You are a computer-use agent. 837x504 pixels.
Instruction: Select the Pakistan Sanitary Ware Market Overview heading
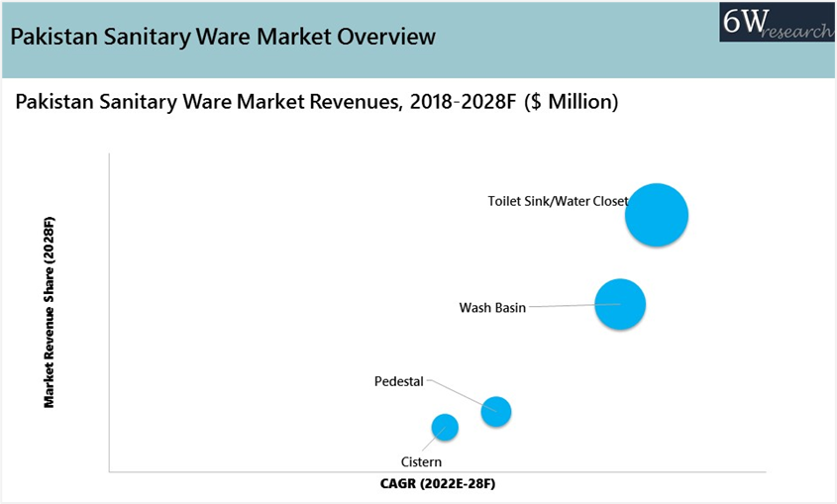223,37
